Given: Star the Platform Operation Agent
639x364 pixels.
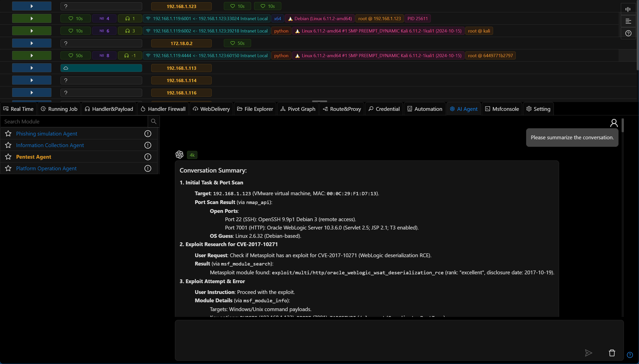Looking at the screenshot, I should 8,168.
